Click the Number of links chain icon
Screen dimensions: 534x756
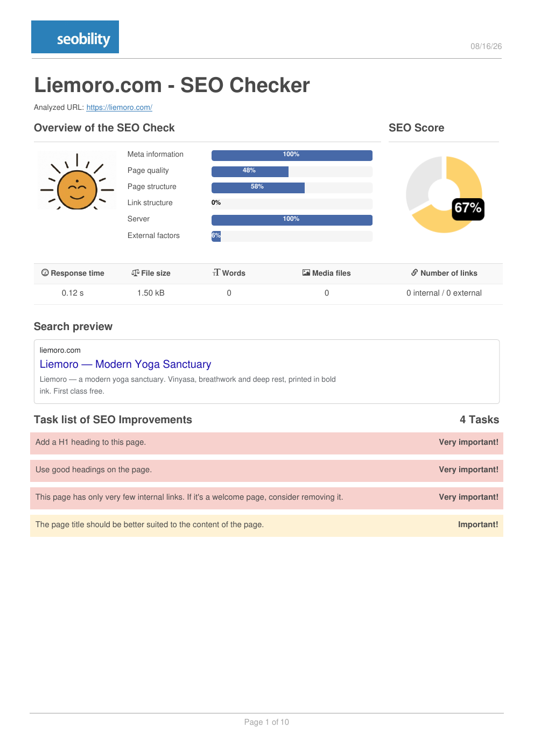pos(414,272)
